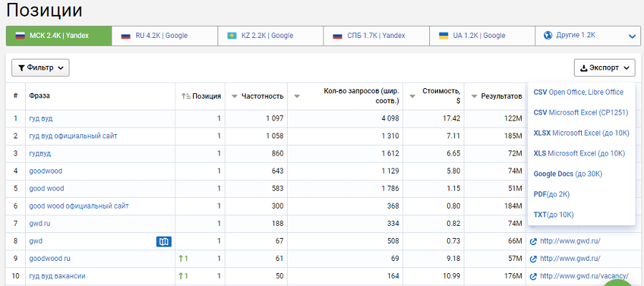The image size is (644, 286).
Task: Click the frequency value 1 097
Action: click(x=275, y=118)
